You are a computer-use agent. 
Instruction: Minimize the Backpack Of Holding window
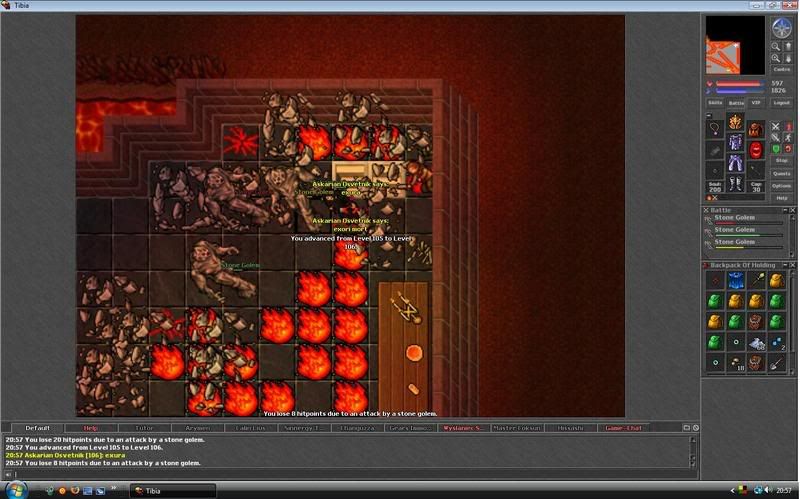tap(785, 265)
